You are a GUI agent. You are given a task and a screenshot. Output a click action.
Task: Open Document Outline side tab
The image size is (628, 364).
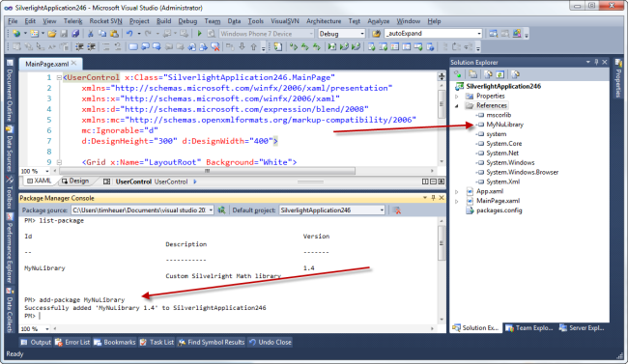click(10, 91)
